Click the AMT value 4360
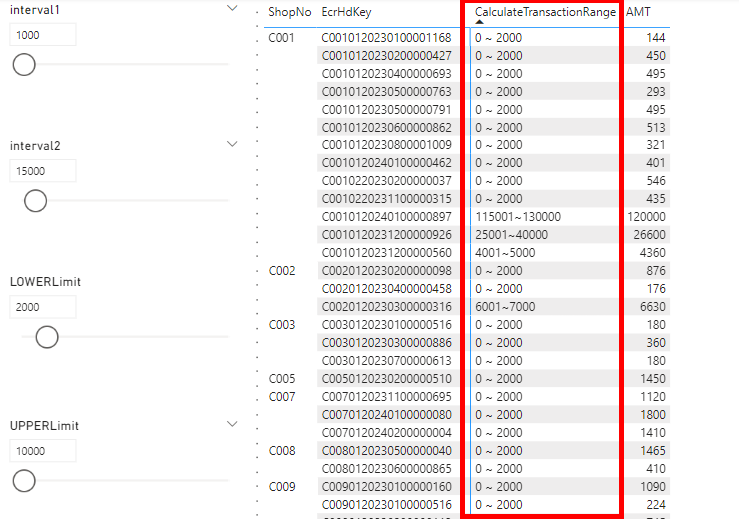 653,253
